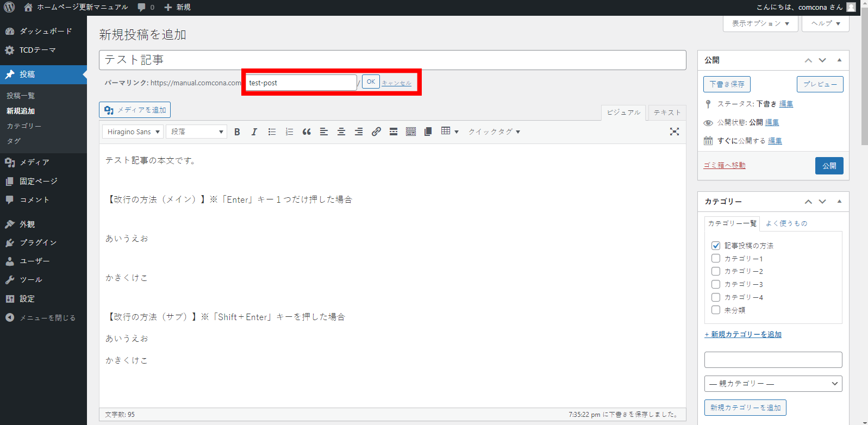Tick the 未分類 category checkbox

tap(716, 310)
